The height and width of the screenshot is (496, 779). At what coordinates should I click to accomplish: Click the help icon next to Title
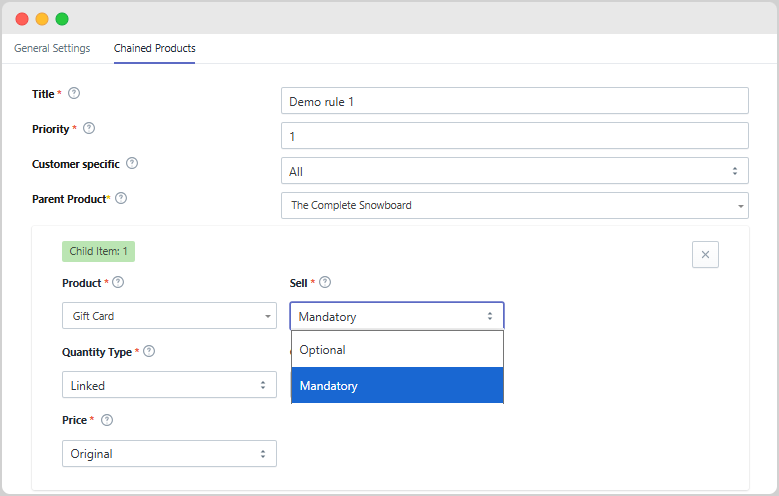[74, 94]
